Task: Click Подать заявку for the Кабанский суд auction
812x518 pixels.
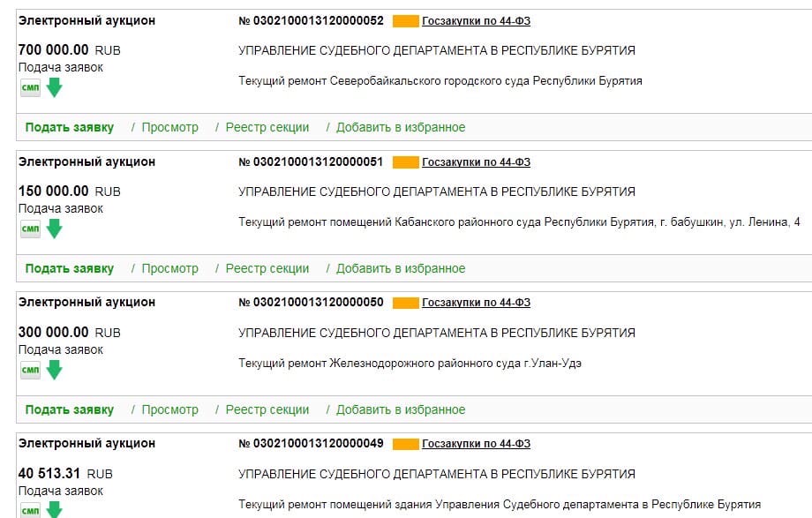Action: (70, 268)
